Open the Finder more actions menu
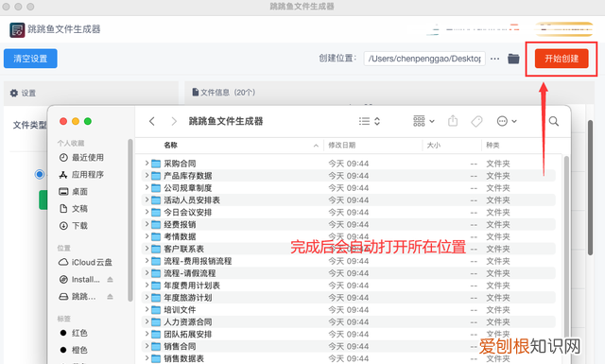The height and width of the screenshot is (364, 605). pyautogui.click(x=507, y=121)
